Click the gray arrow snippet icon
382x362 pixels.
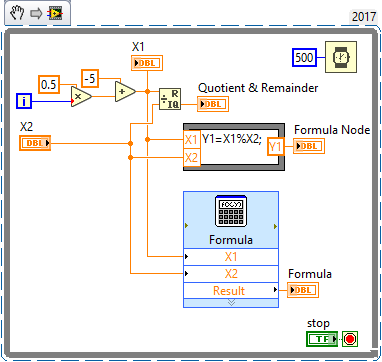(x=36, y=14)
